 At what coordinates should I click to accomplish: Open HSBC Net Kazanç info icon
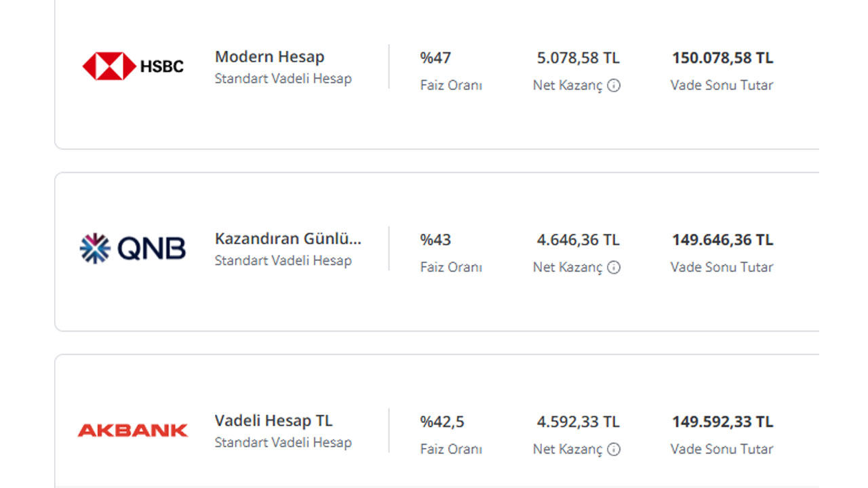(x=614, y=85)
